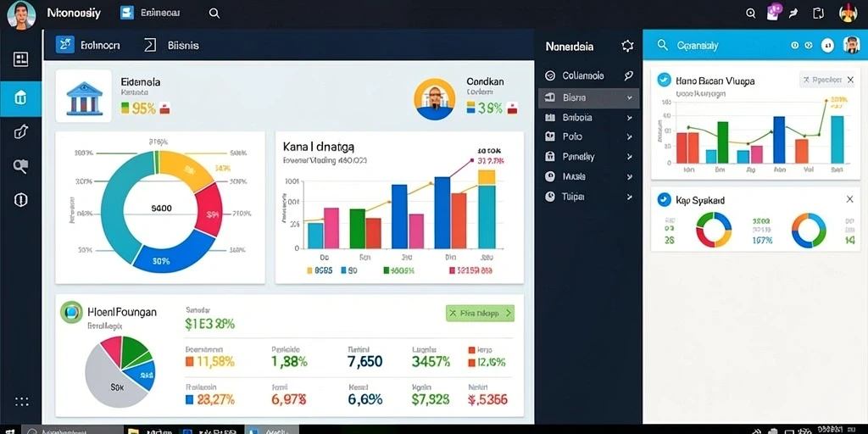
Task: Toggle the blue checkmark on Kap Syakard
Action: 663,200
